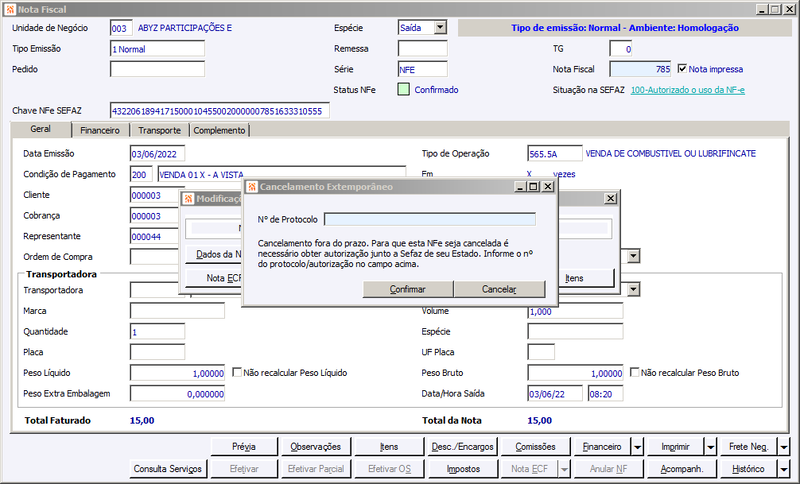Click Cancelar in the cancellation dialog
This screenshot has width=800, height=484.
click(499, 289)
